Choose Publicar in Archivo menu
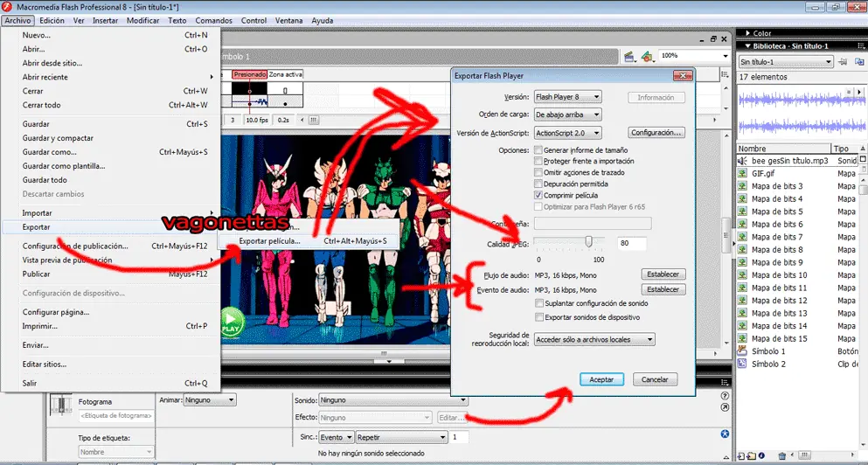Image resolution: width=868 pixels, height=465 pixels. pos(111,274)
